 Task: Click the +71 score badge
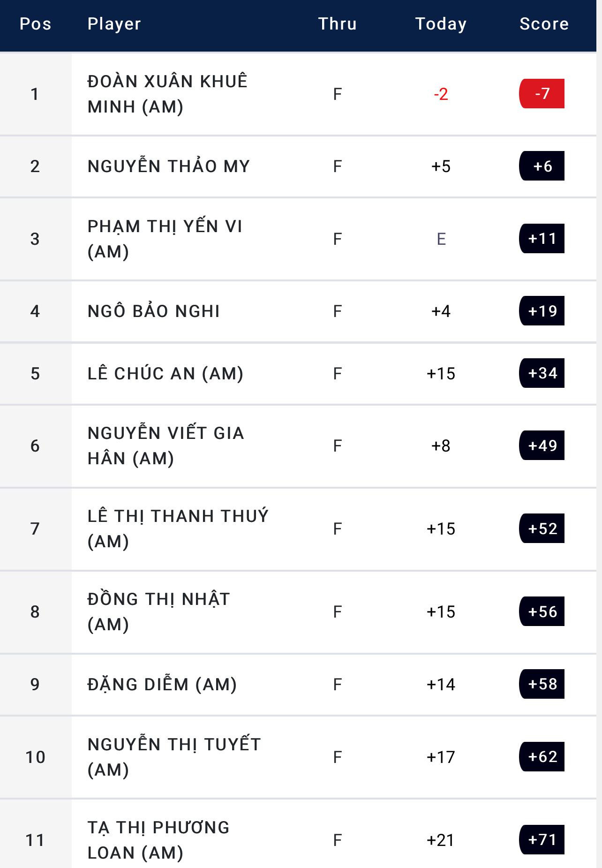(x=542, y=840)
